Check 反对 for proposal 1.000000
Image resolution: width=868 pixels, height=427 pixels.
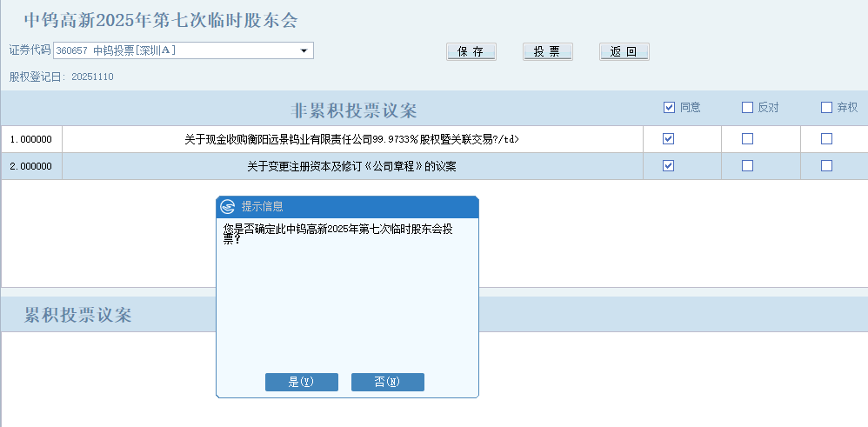[x=747, y=139]
